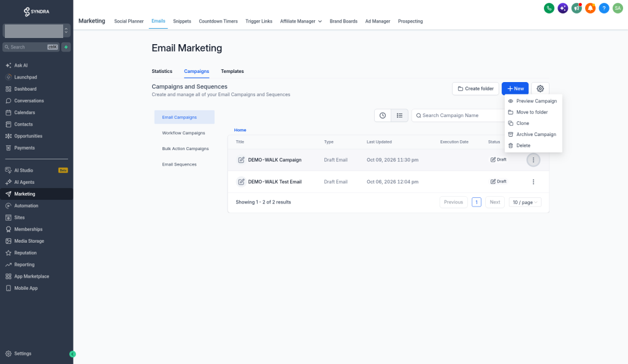
Task: Expand the Affiliate Manager dropdown
Action: 301,21
